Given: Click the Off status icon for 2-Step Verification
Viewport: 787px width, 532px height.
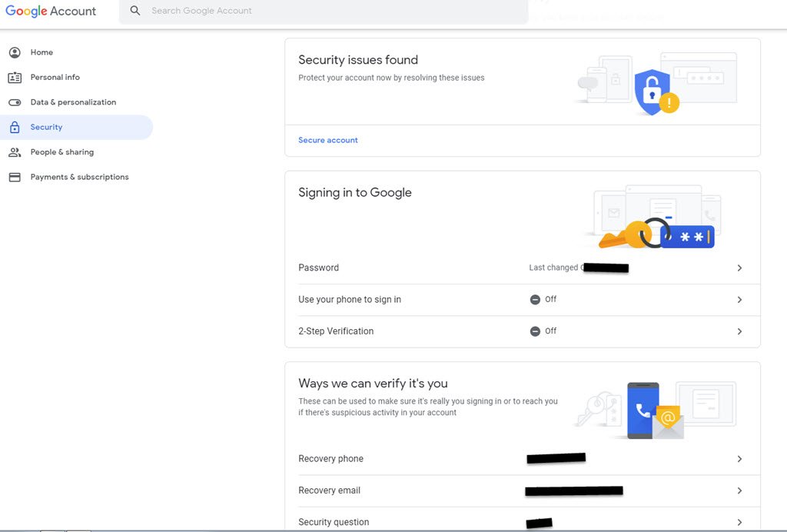Looking at the screenshot, I should [x=535, y=331].
